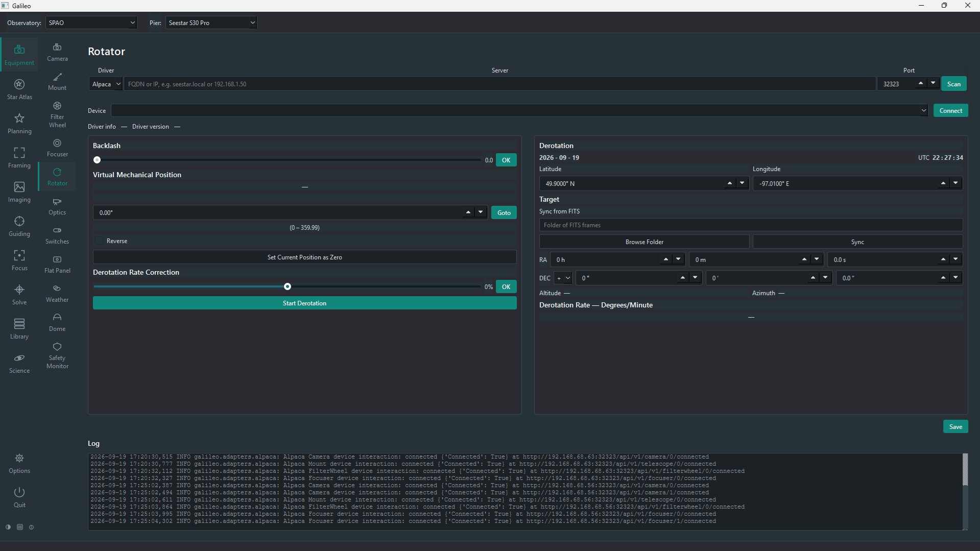Open the Focus section
The image size is (980, 551).
pos(19,260)
